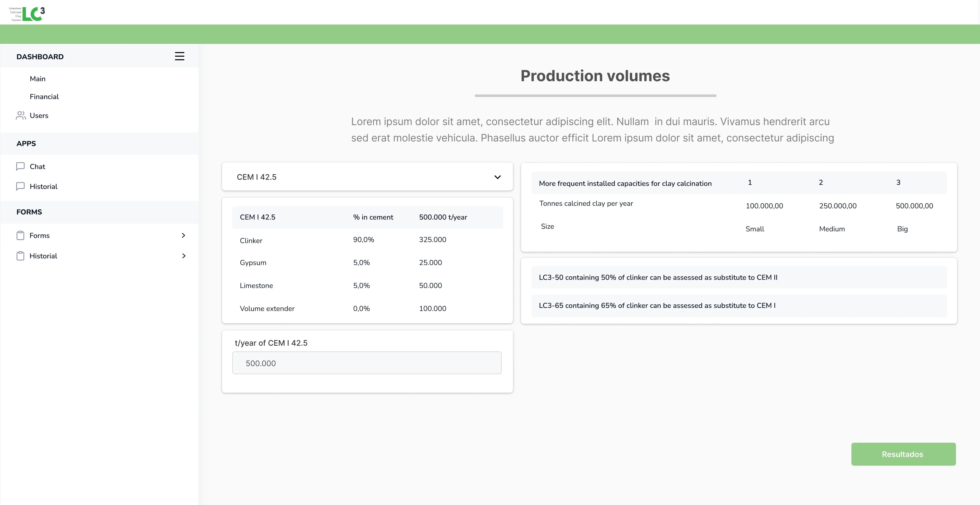Go to the Main dashboard page
This screenshot has height=505, width=980.
coord(38,78)
